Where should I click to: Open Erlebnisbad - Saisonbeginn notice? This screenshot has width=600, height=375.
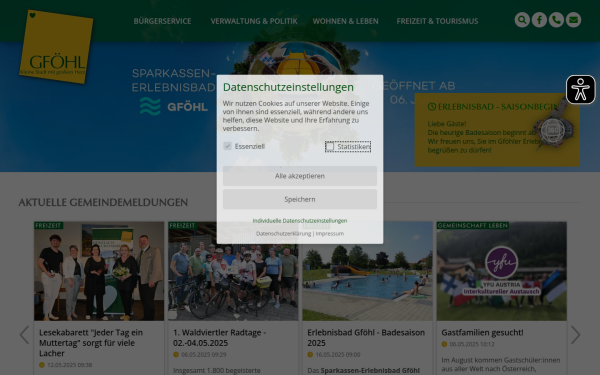497,130
